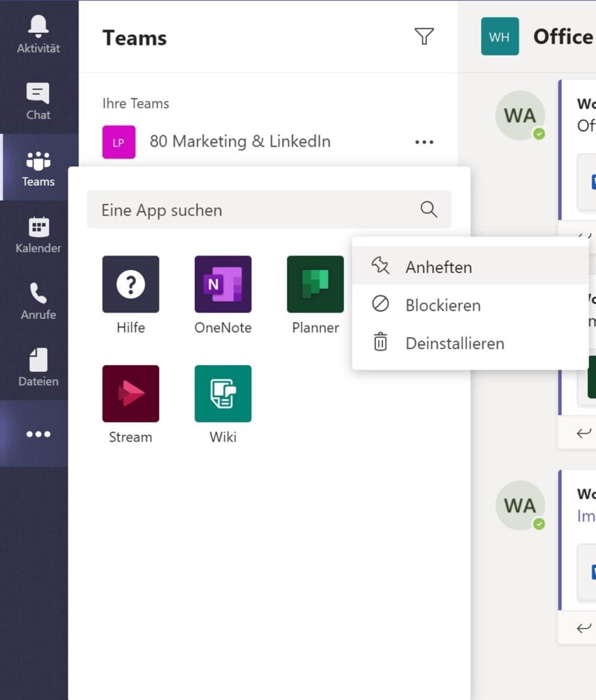Click the lower WA user avatar
596x700 pixels.
(x=520, y=506)
